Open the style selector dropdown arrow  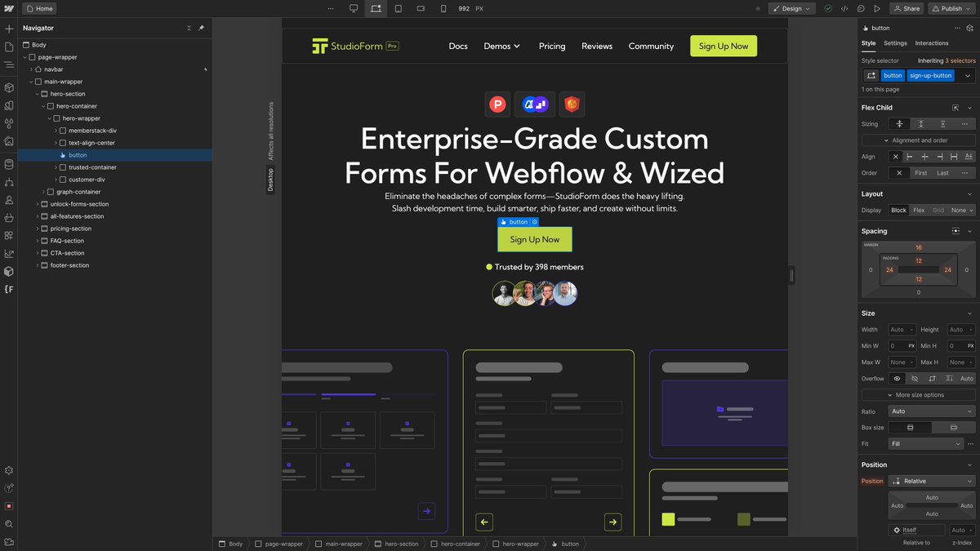(968, 75)
